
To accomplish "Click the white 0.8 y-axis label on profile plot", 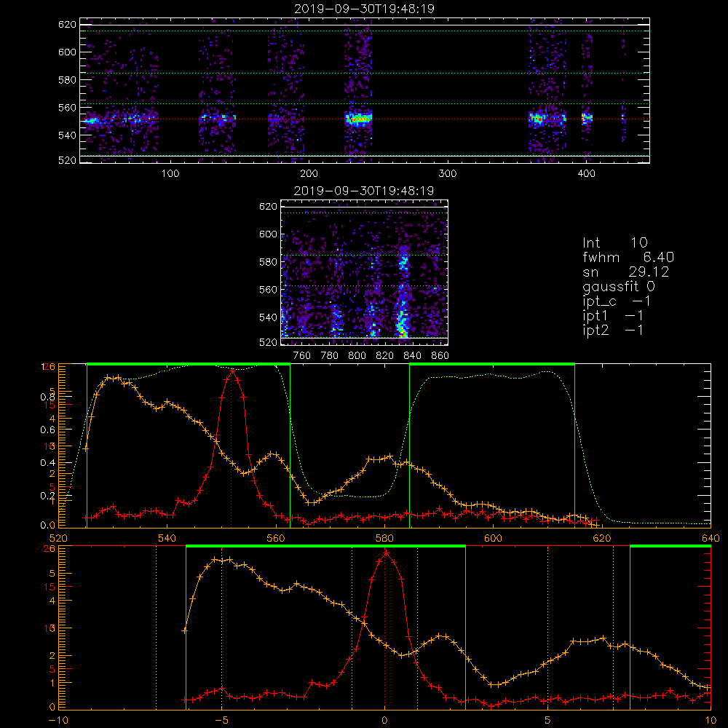I will (x=47, y=397).
